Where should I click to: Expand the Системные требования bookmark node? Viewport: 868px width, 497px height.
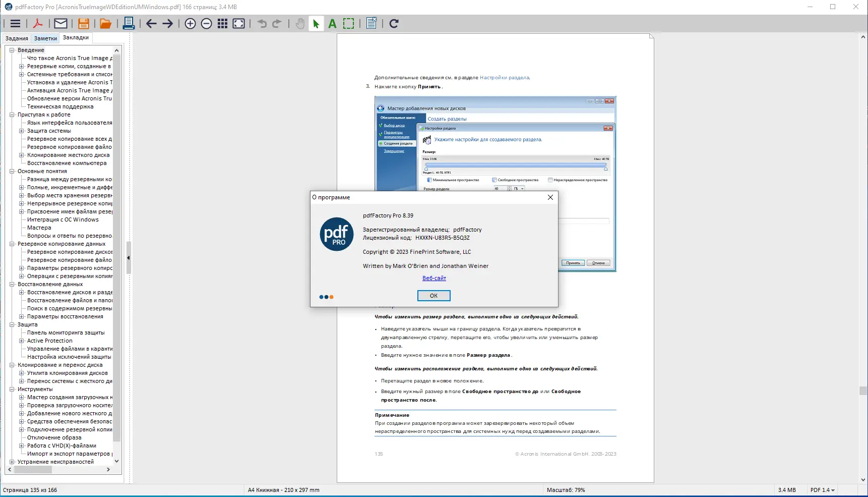point(22,74)
